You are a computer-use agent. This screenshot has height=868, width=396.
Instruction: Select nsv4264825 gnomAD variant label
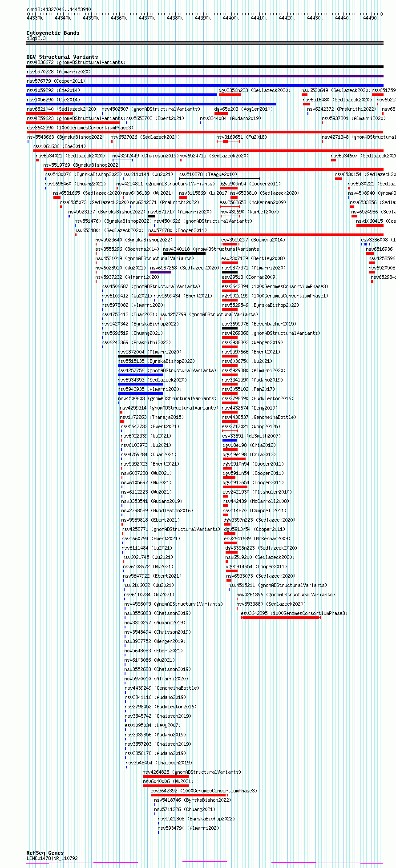pyautogui.click(x=192, y=772)
